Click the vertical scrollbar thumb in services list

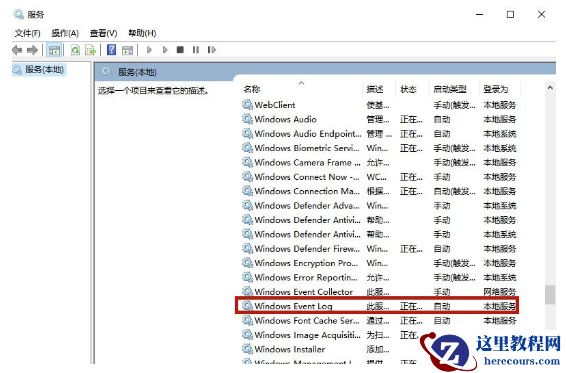tap(550, 295)
